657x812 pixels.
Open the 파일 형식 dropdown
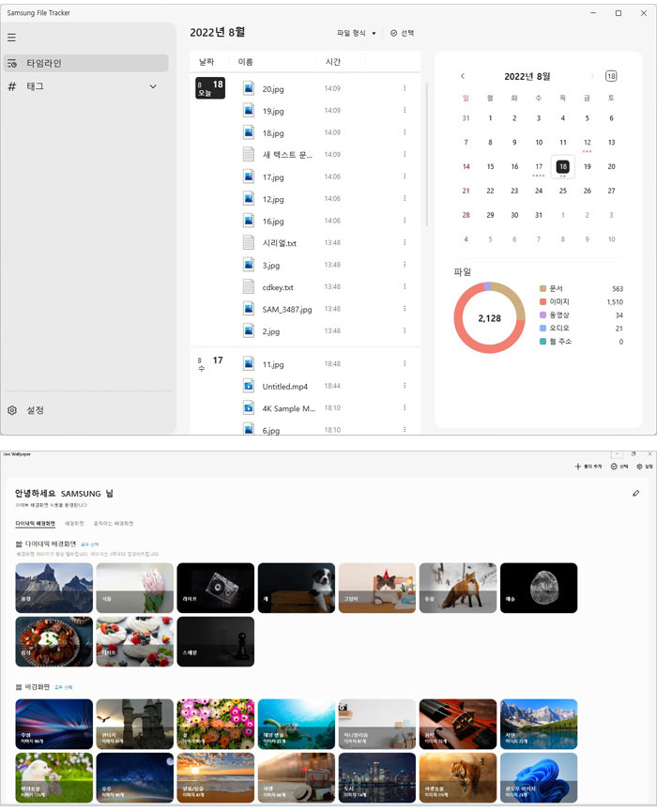[357, 33]
